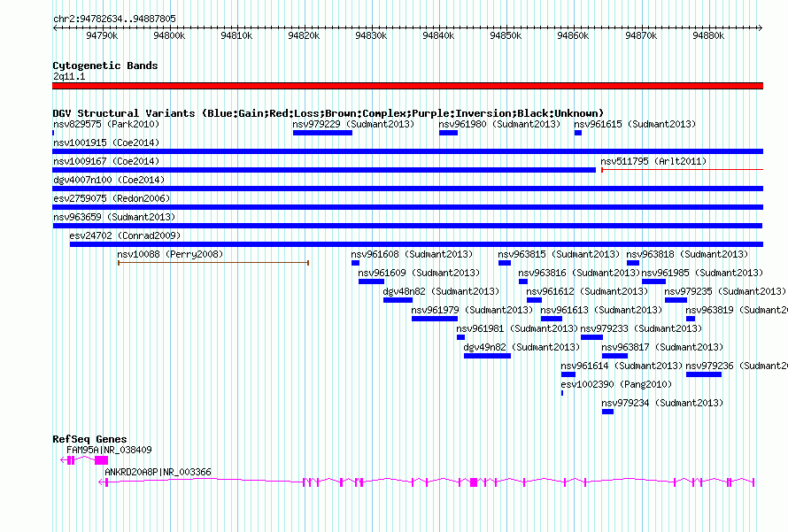Select the 94820k ruler tick label
The width and height of the screenshot is (788, 532).
304,35
